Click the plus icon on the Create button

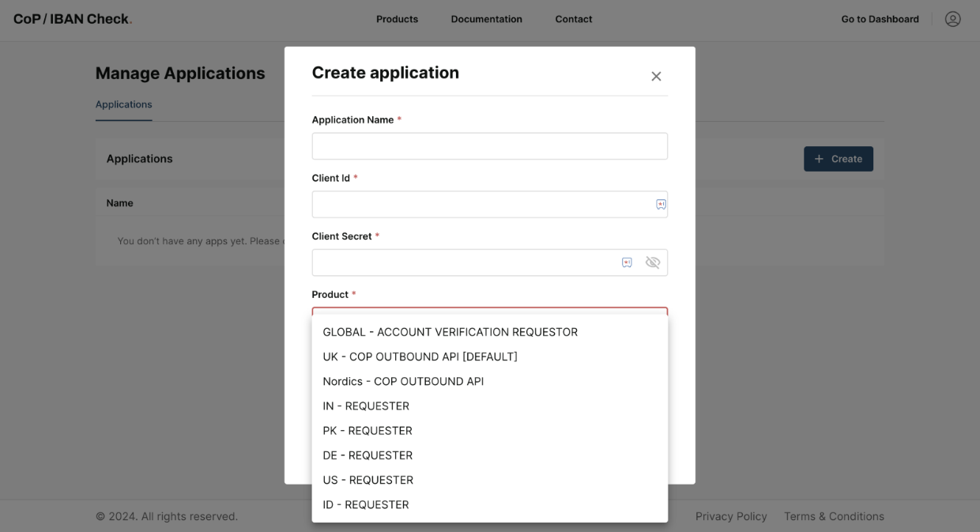pos(820,158)
